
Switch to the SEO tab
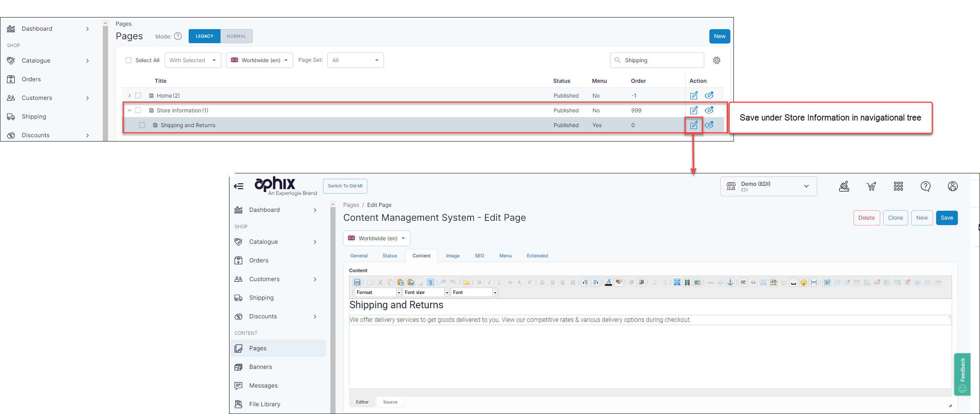pyautogui.click(x=479, y=256)
